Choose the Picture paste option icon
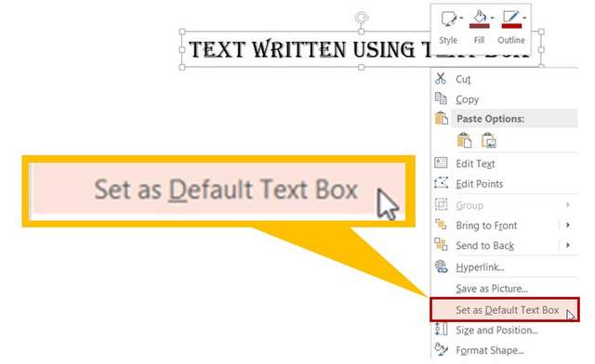Viewport: 595px width, 364px height. [489, 140]
